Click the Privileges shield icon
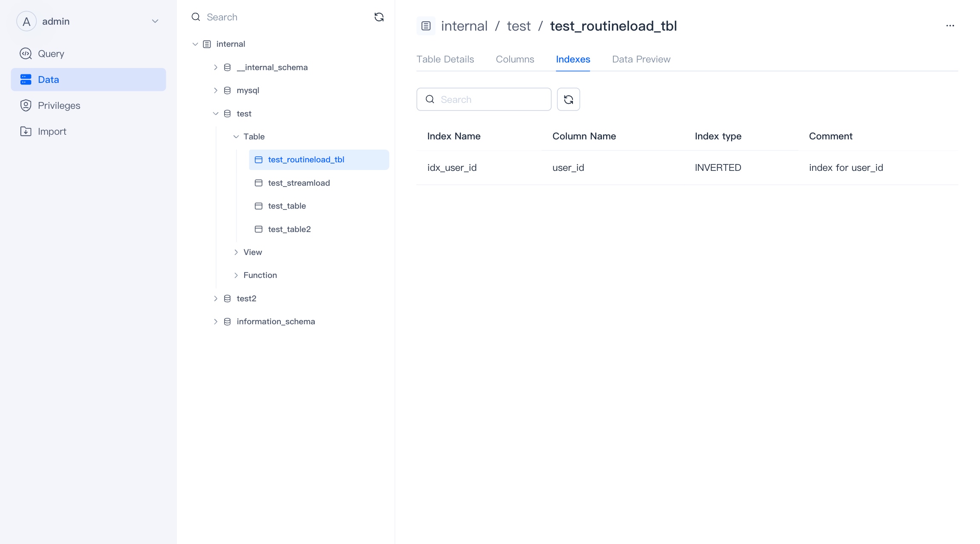 pyautogui.click(x=26, y=105)
